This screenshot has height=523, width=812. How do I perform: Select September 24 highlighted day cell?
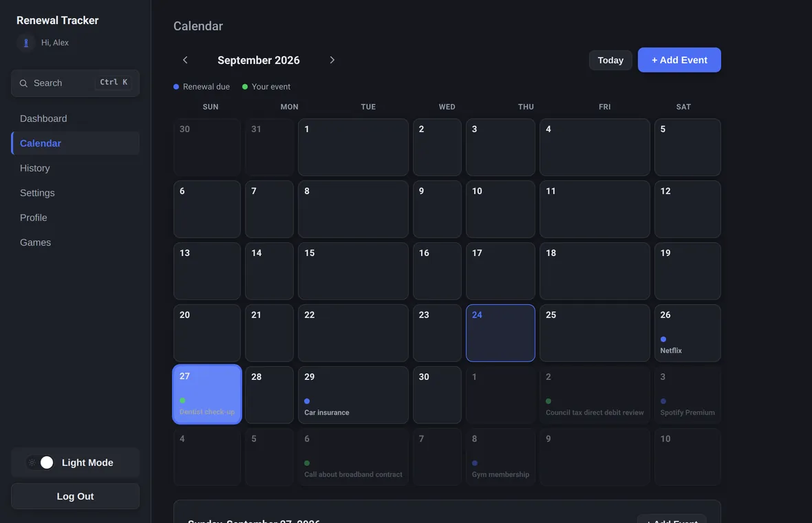(500, 333)
